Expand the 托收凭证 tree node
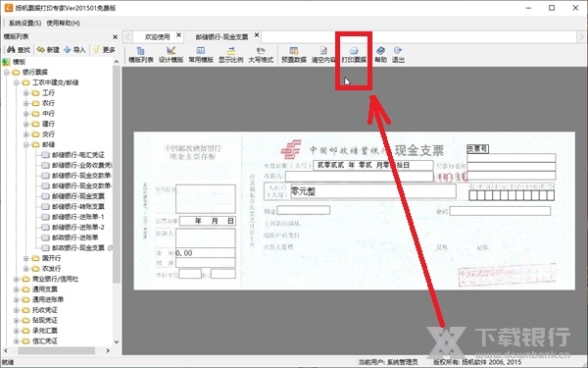Screen dimensions: 588x368 point(16,310)
